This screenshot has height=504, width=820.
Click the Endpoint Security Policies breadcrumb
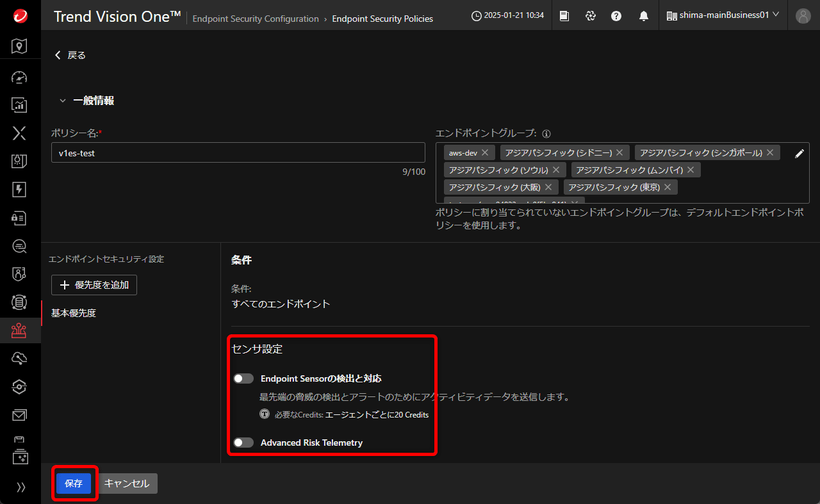pos(382,19)
